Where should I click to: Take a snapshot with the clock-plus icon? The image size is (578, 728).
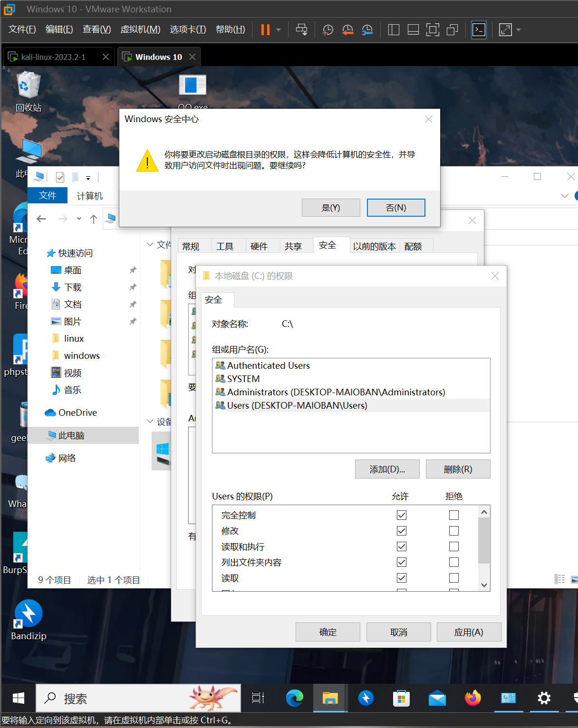coord(328,30)
